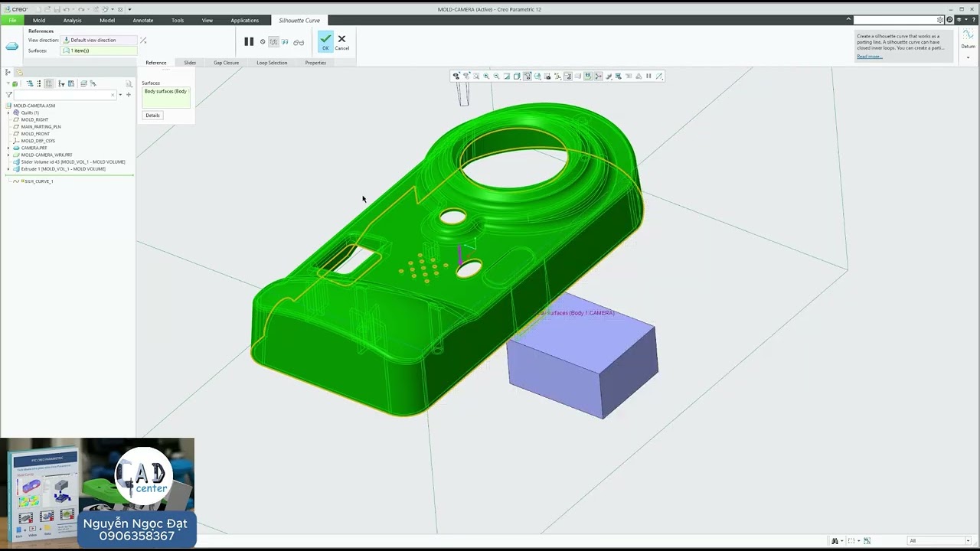
Task: Select MAIN_PARTING_PLN in the model tree
Action: [x=41, y=126]
